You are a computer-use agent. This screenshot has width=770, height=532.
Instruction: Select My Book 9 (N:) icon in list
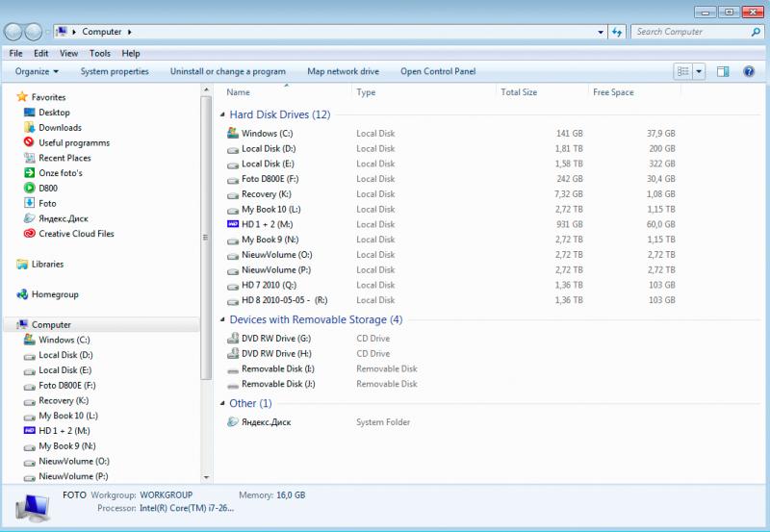pyautogui.click(x=233, y=241)
